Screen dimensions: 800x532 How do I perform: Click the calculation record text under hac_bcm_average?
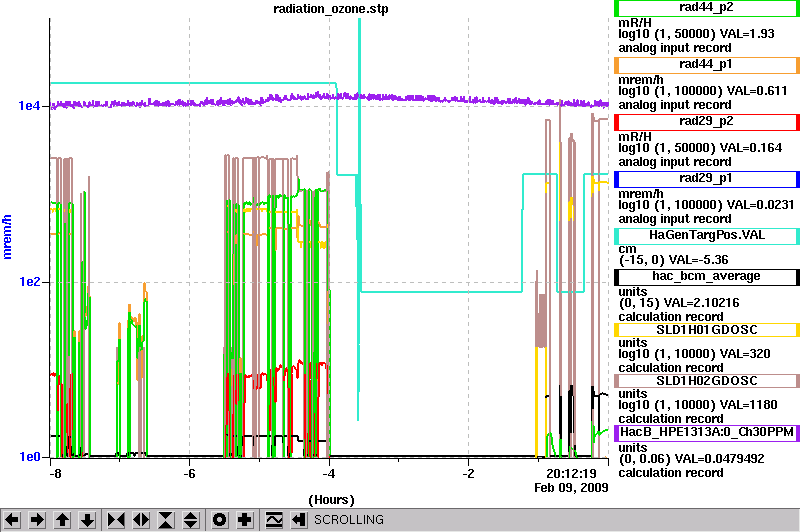click(x=671, y=317)
